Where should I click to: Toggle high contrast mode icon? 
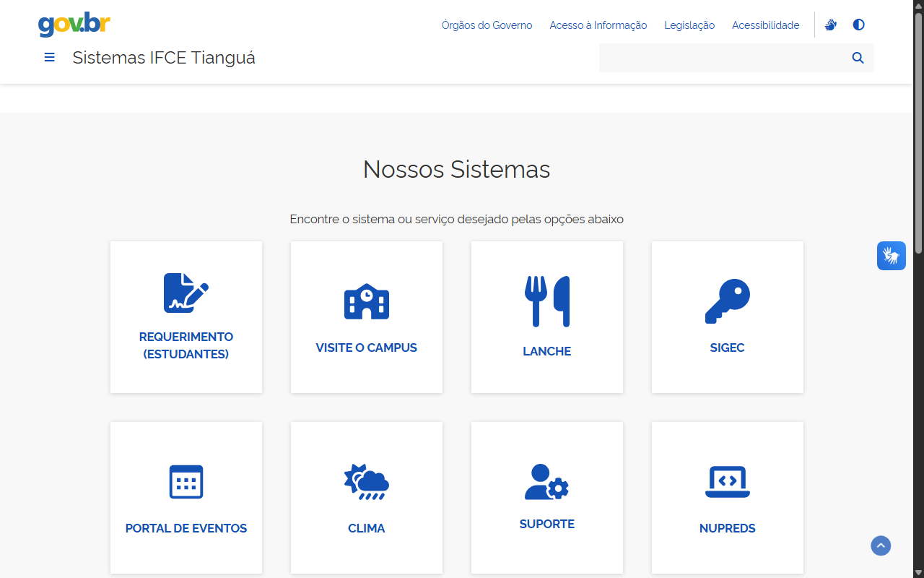[858, 25]
